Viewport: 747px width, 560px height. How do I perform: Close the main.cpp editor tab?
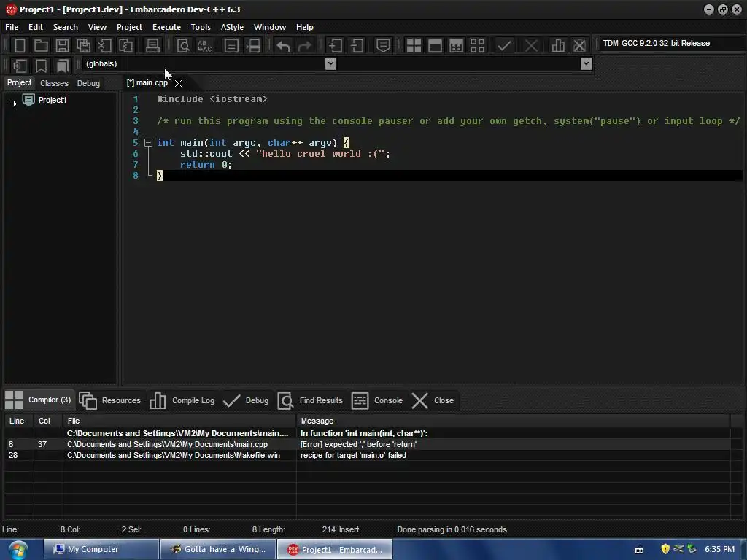pos(178,83)
